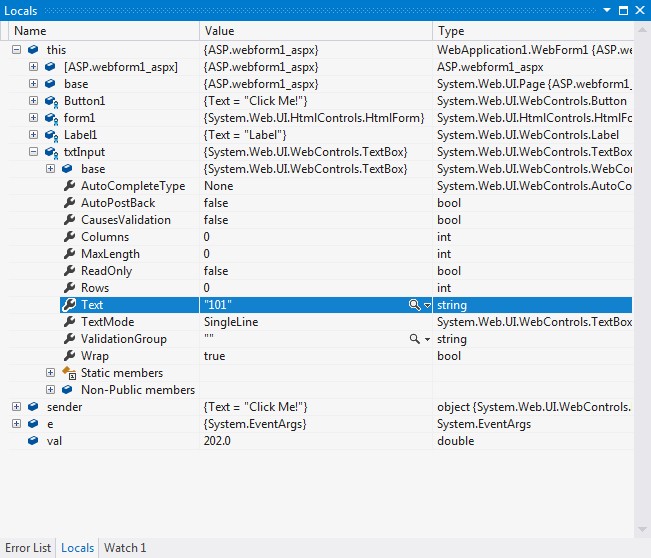Maximize the Locals panel

623,10
